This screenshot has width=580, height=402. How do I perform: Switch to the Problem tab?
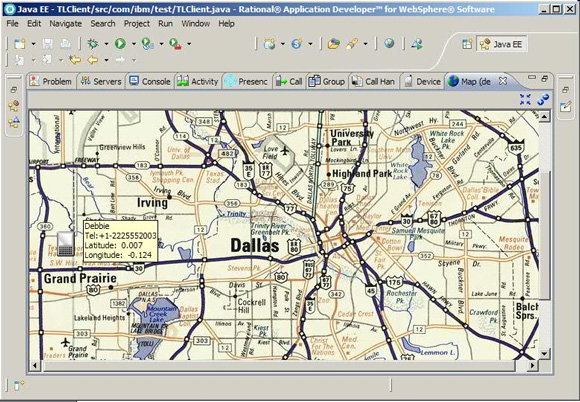51,81
